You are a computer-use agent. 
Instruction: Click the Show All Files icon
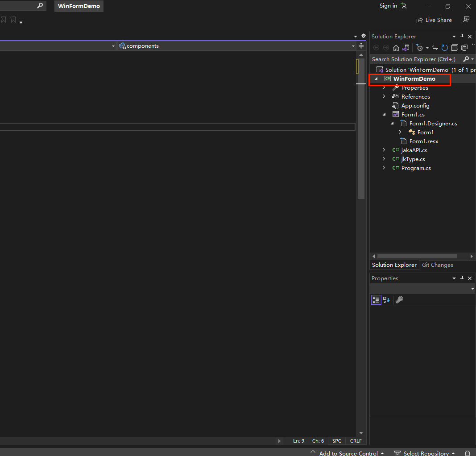coord(464,48)
